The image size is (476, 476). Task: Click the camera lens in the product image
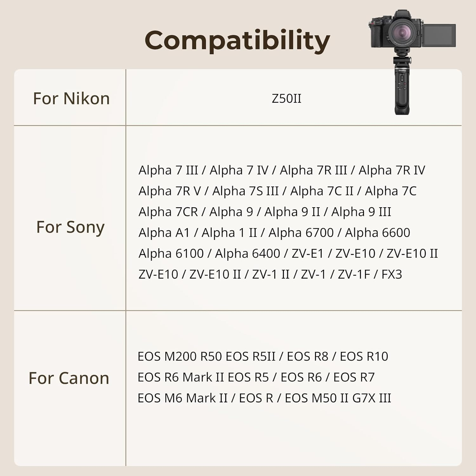tap(402, 33)
